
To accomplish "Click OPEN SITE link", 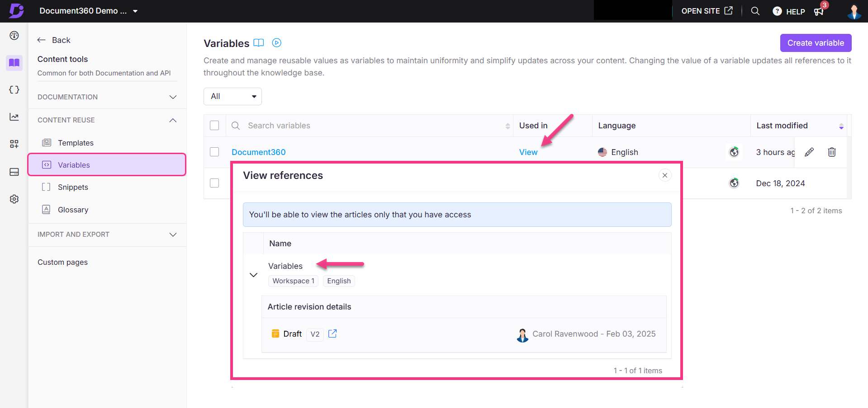I will [x=707, y=11].
